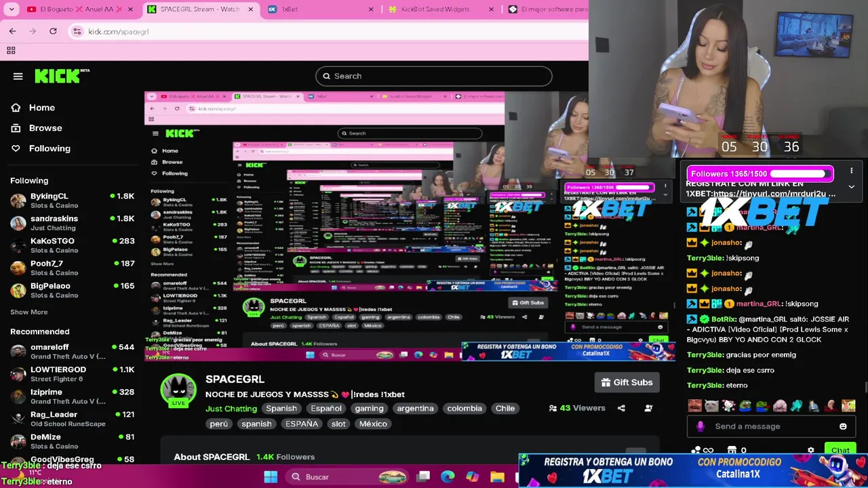Click purple microphone icon in chat input
Image resolution: width=868 pixels, height=488 pixels.
click(x=701, y=426)
